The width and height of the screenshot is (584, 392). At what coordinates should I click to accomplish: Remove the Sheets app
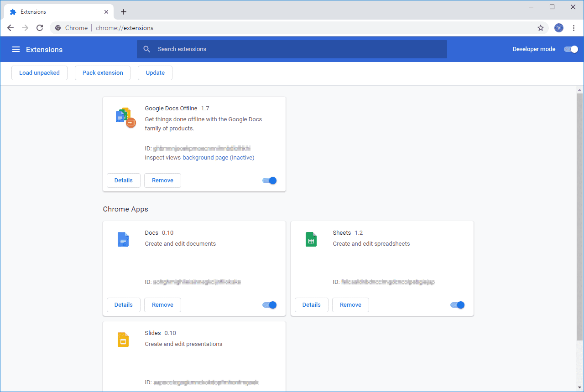click(x=350, y=305)
